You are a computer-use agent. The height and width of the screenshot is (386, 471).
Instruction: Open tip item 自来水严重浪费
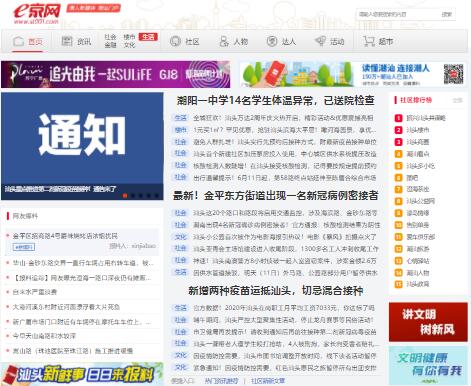[x=35, y=292]
